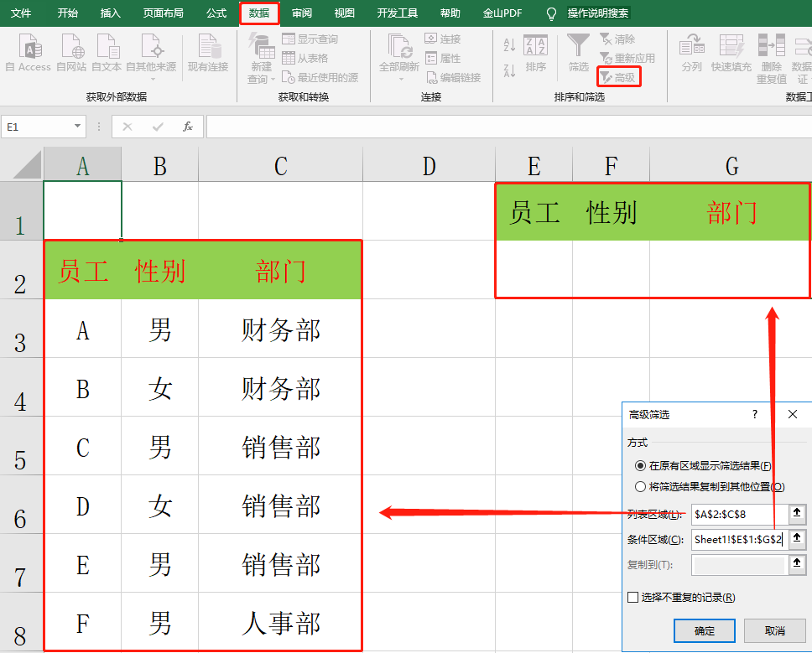Select column header D
The height and width of the screenshot is (653, 812).
point(429,166)
